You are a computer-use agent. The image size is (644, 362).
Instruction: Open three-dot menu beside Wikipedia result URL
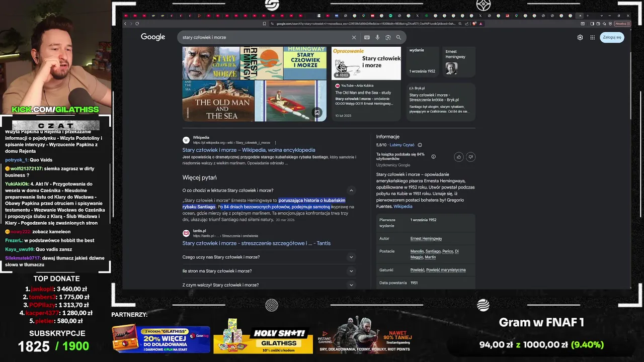(275, 143)
